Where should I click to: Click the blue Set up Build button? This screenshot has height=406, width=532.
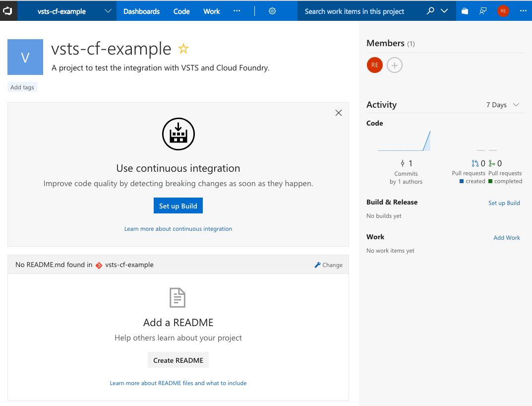(x=178, y=206)
